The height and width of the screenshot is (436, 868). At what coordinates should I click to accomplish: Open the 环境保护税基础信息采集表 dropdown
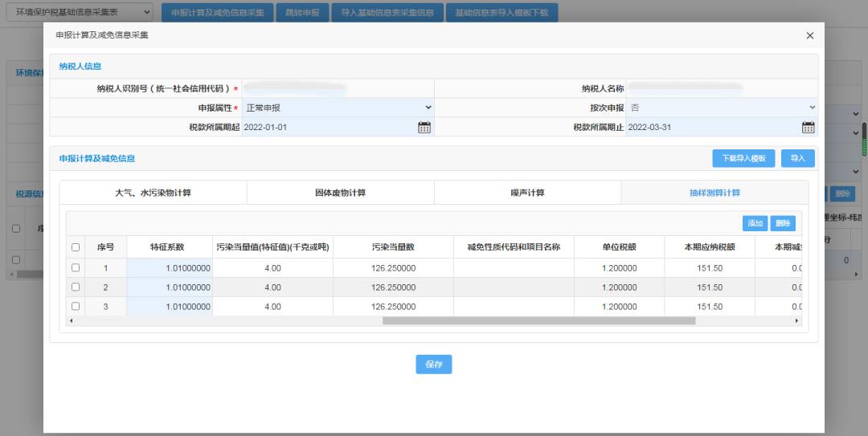[x=79, y=13]
